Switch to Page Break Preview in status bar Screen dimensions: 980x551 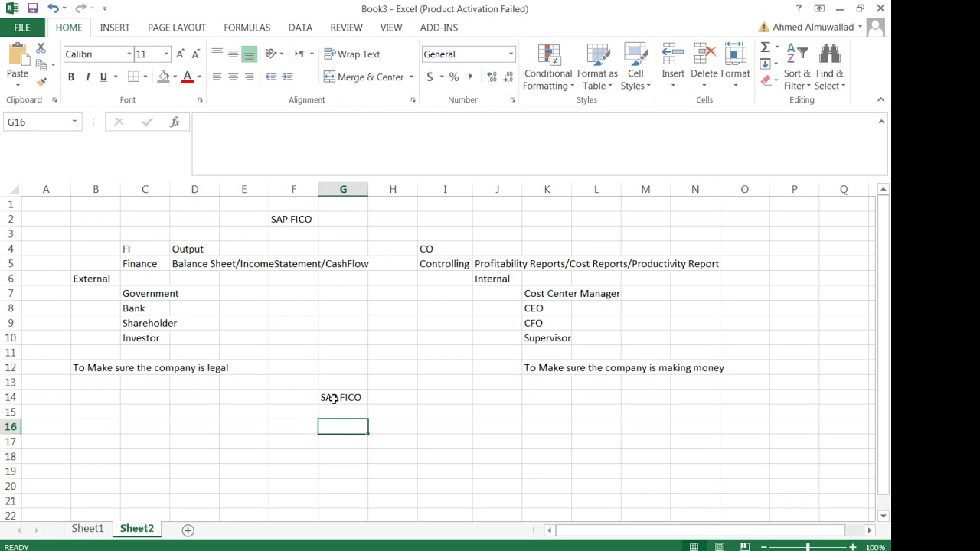coord(745,546)
